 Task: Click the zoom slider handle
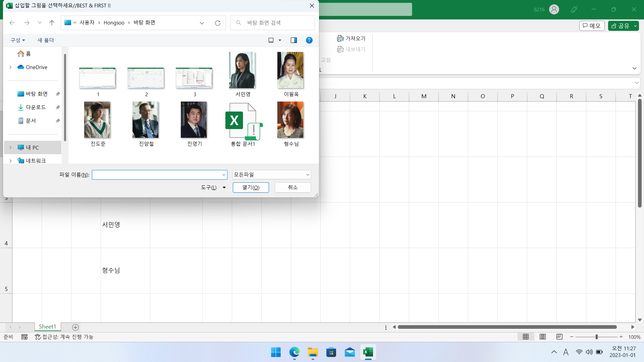coord(596,337)
